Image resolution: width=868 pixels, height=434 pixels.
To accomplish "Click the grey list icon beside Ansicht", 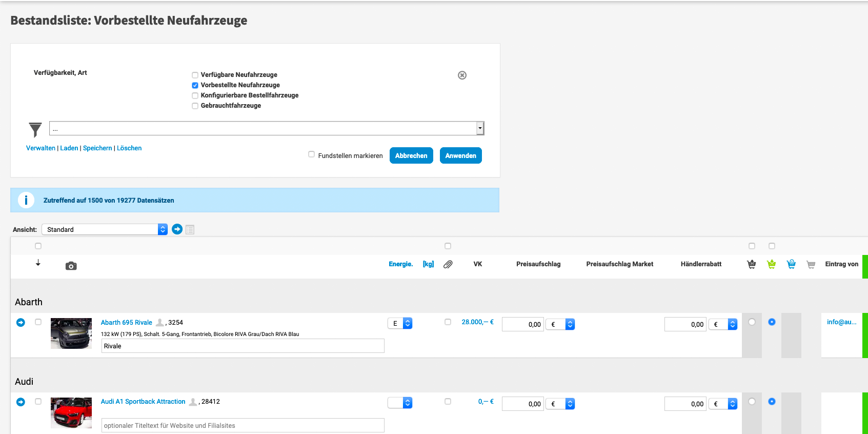I will click(190, 230).
